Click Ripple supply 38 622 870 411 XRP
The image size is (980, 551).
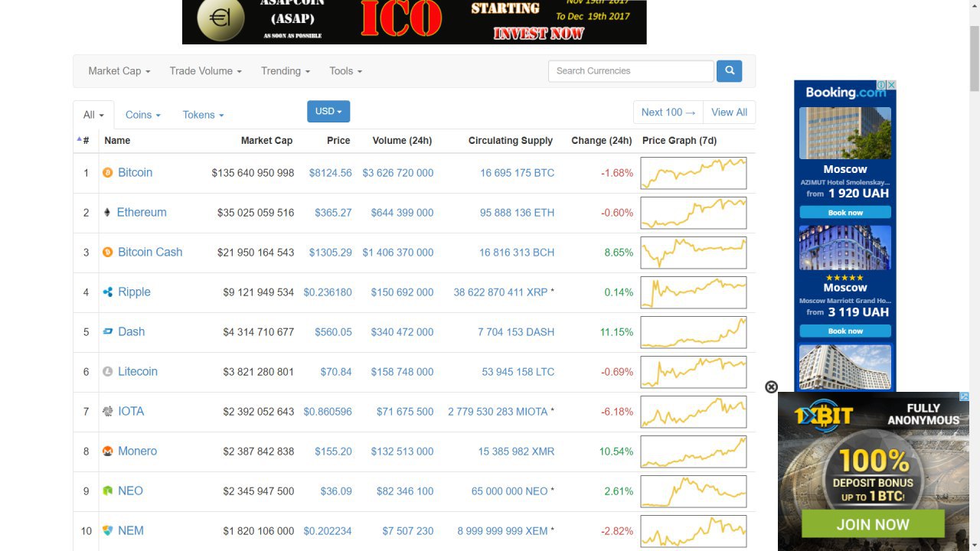(500, 292)
